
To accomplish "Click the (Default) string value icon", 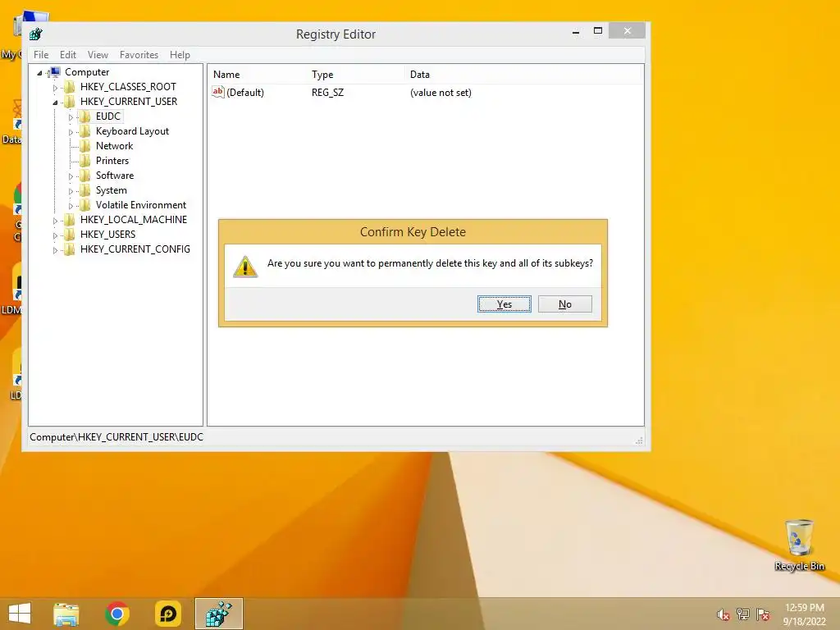I will tap(218, 92).
